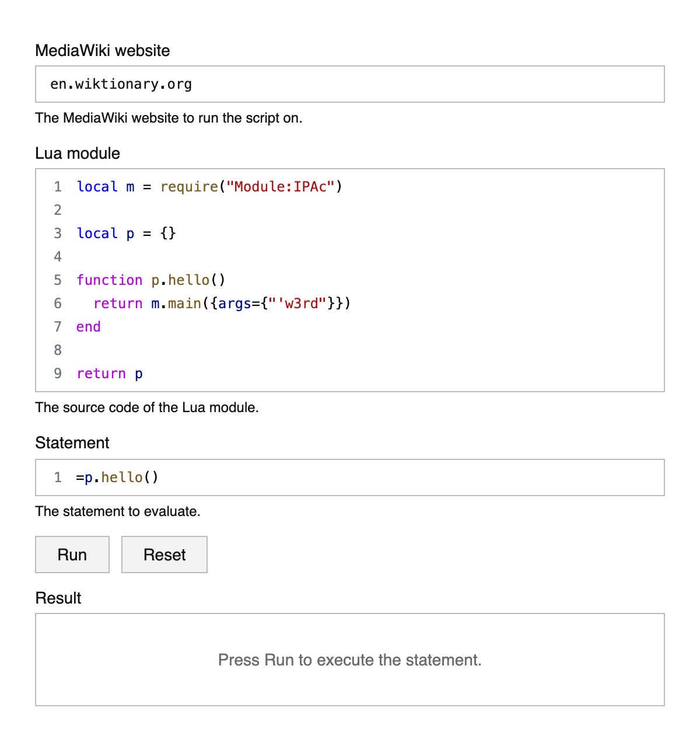700x746 pixels.
Task: Click the 'Press Run to execute the statement' placeholder
Action: [350, 660]
